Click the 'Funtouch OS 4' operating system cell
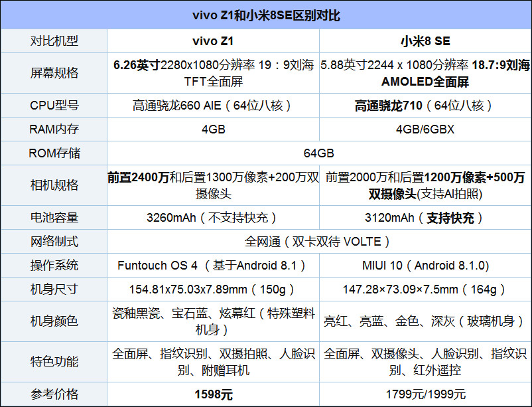The height and width of the screenshot is (407, 532). [213, 266]
